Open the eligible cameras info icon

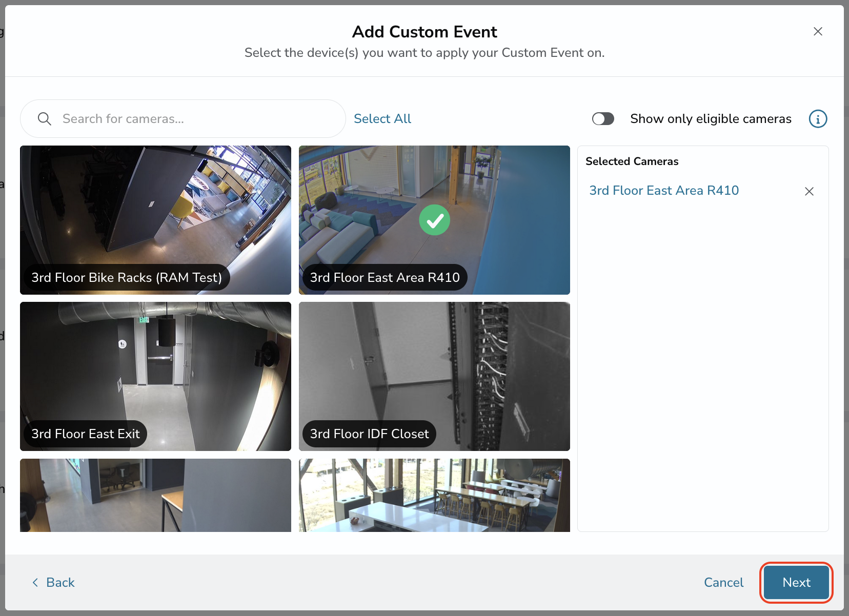click(x=818, y=119)
